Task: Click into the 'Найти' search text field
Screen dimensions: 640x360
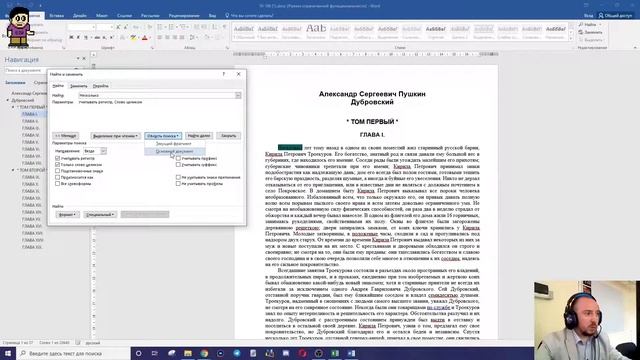Action: (157, 95)
